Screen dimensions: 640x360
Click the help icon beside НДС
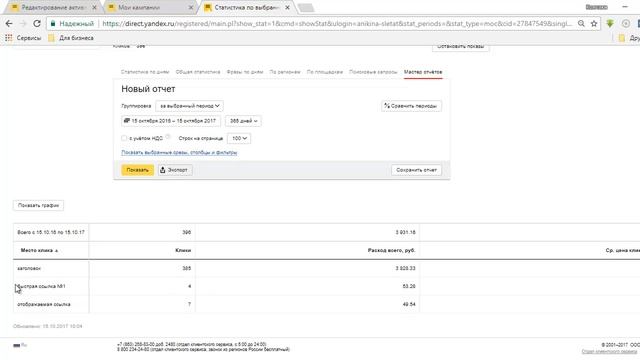pos(168,137)
